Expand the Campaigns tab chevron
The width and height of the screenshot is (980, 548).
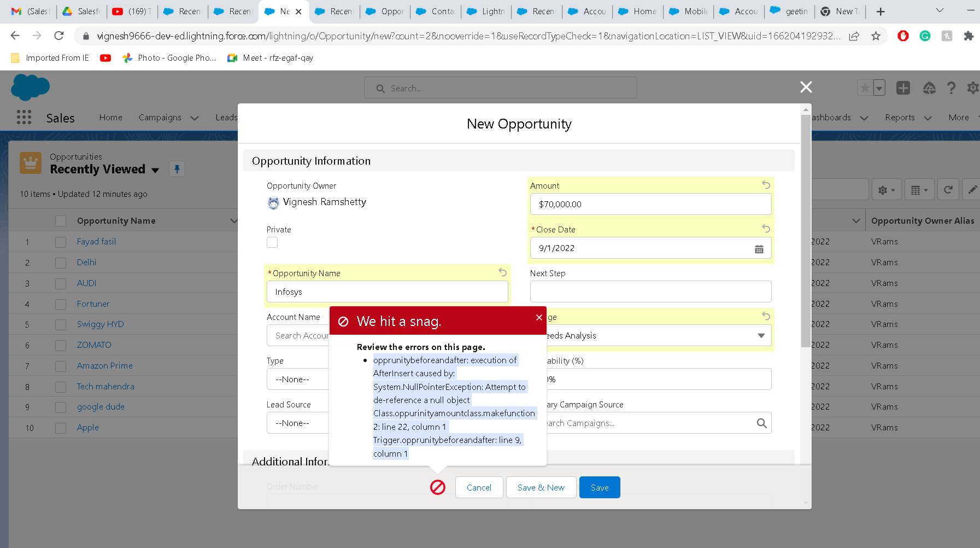click(x=195, y=118)
